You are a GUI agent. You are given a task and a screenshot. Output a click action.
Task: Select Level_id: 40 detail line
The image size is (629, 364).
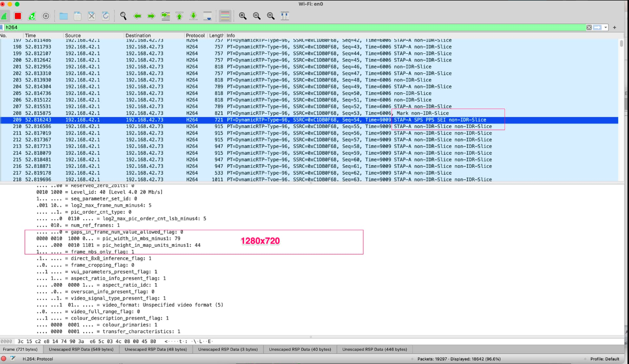point(99,192)
